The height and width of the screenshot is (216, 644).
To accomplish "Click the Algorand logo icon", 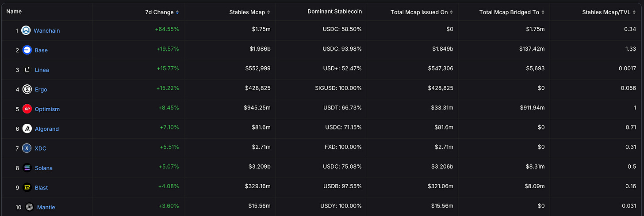I will pyautogui.click(x=27, y=129).
